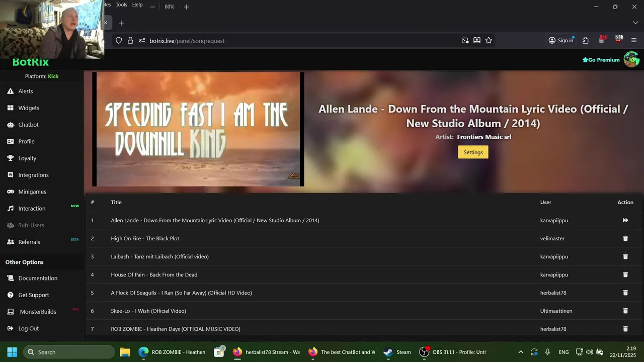The height and width of the screenshot is (362, 644).
Task: Open the browser extensions puzzle icon
Action: 585,40
